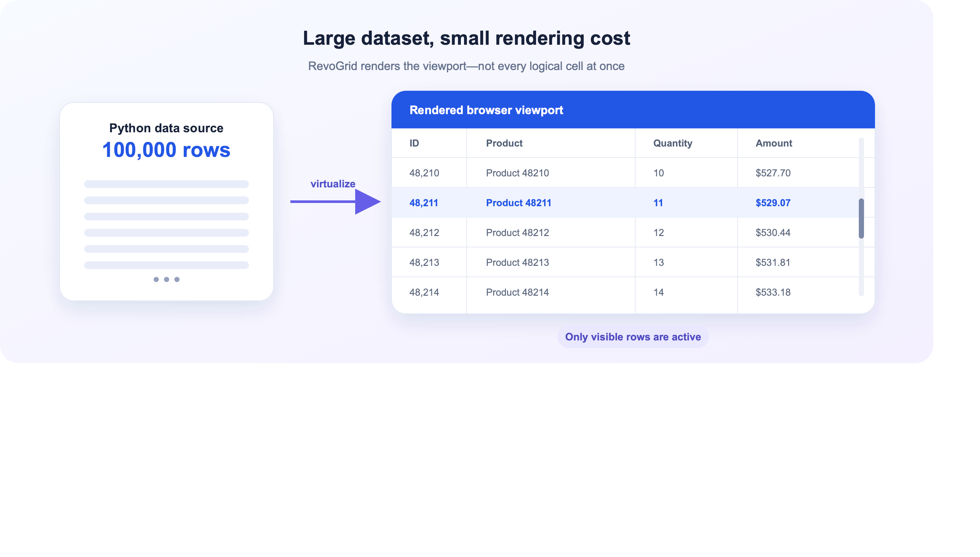
Task: Click the Product 48212 cell
Action: coord(551,232)
